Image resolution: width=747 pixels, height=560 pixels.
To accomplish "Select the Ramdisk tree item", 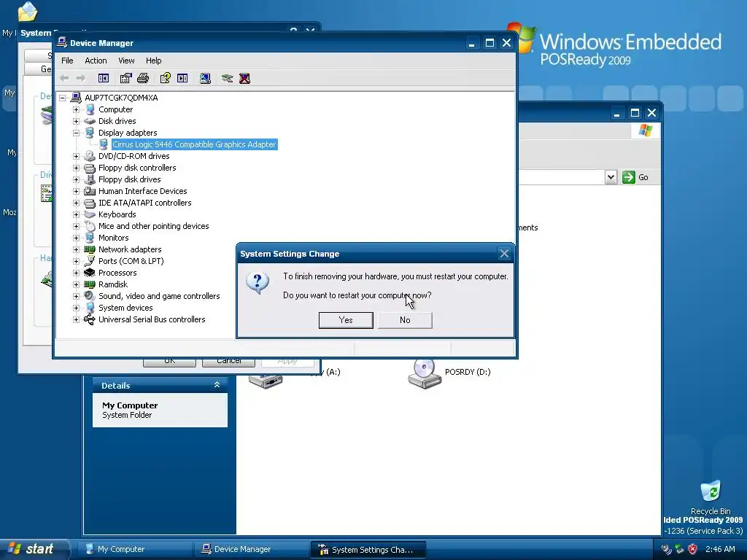I will [x=113, y=284].
